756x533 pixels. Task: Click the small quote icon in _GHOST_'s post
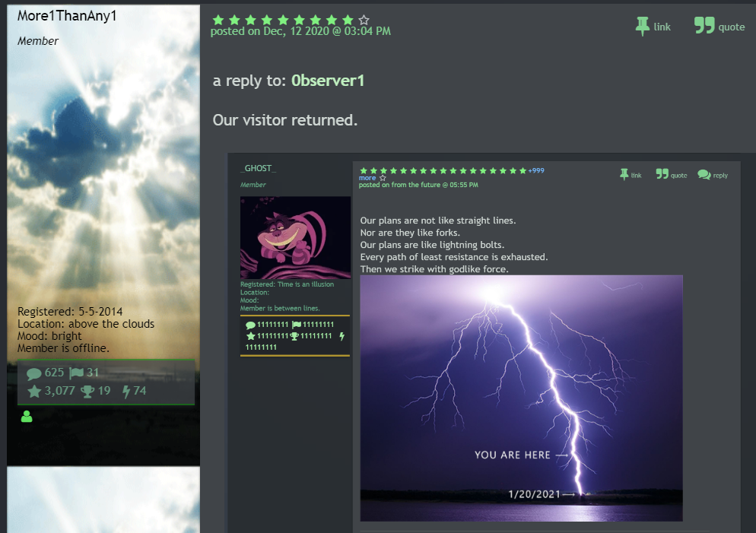click(x=662, y=173)
